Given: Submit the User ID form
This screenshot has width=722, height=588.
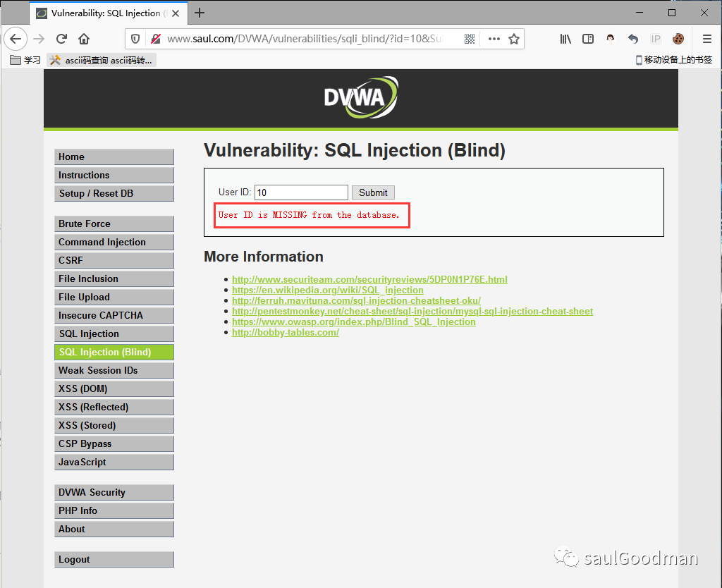Looking at the screenshot, I should [373, 192].
